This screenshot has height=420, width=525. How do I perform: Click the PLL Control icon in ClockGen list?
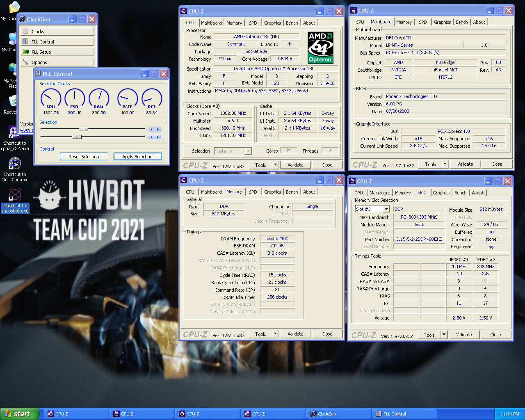pos(25,41)
